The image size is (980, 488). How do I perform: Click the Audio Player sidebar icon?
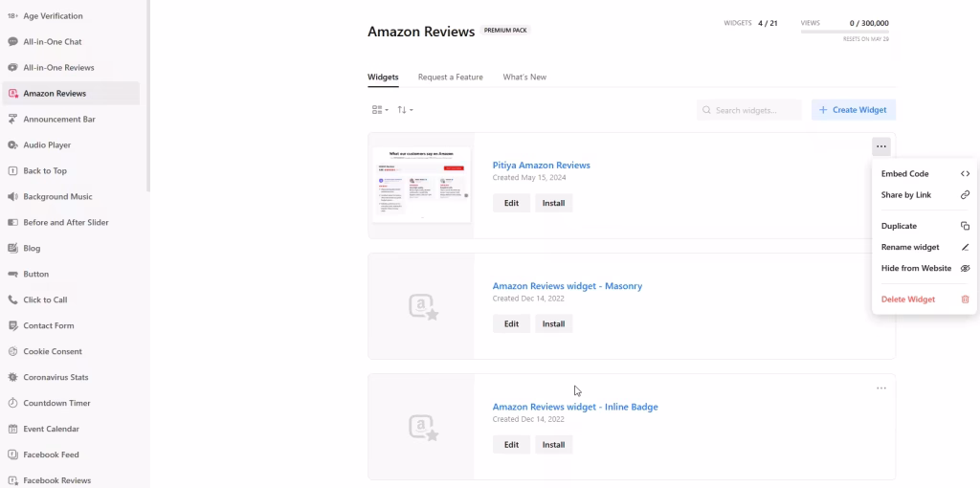(12, 144)
